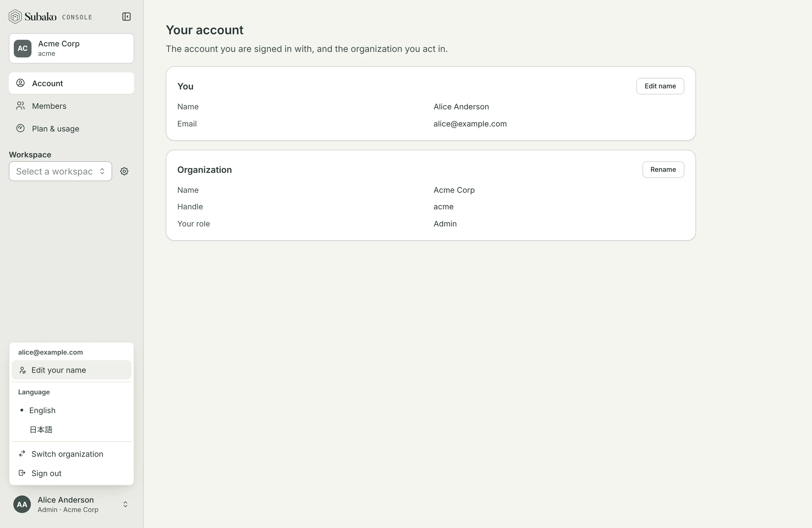Select 日本語 language option
Screen dimensions: 812x528
[71, 429]
